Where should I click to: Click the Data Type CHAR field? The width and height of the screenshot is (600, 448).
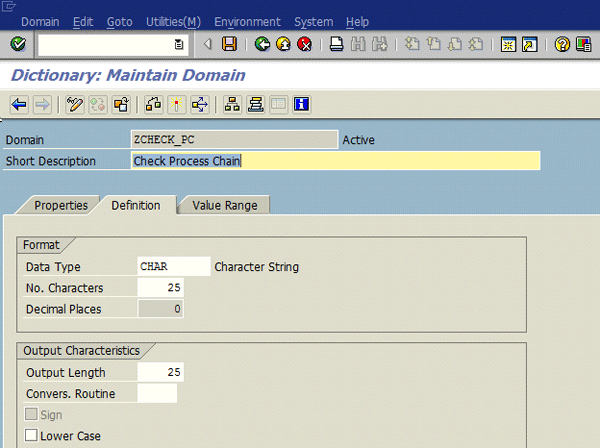172,267
